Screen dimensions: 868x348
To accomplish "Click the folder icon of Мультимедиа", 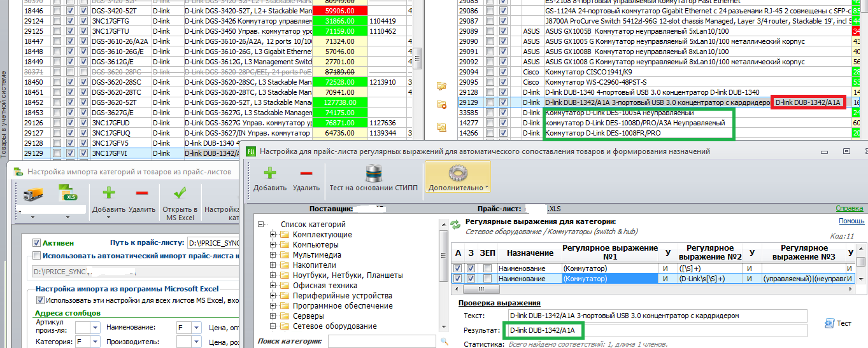I will (x=285, y=255).
